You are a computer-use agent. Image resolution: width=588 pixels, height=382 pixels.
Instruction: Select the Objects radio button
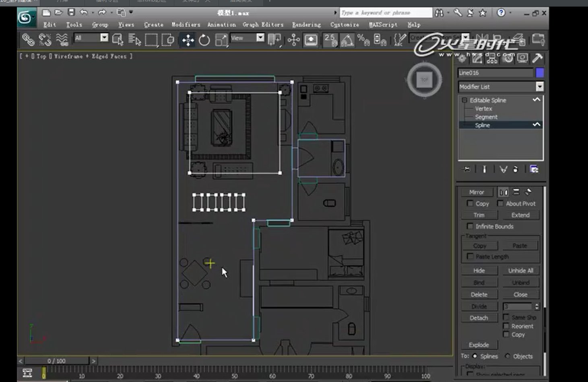click(508, 356)
